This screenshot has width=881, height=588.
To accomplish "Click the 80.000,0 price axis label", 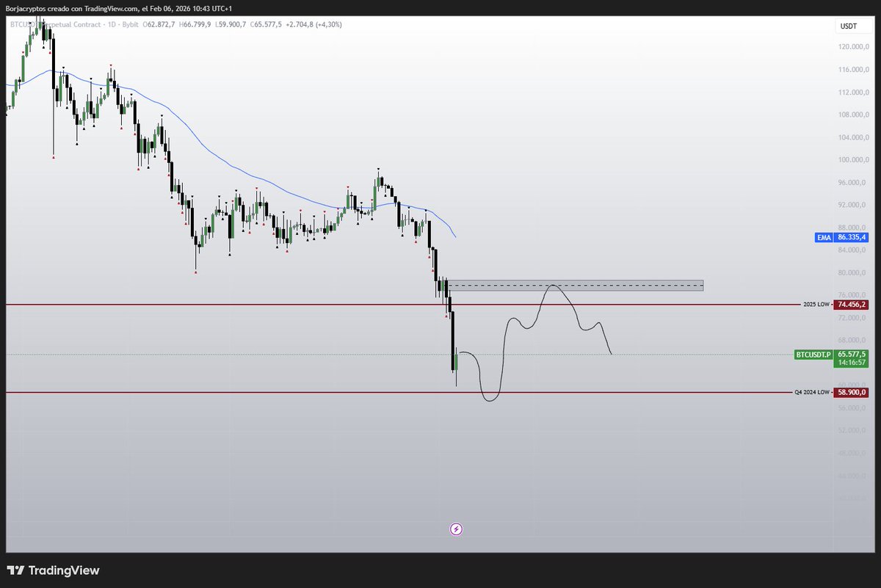I will pyautogui.click(x=853, y=273).
